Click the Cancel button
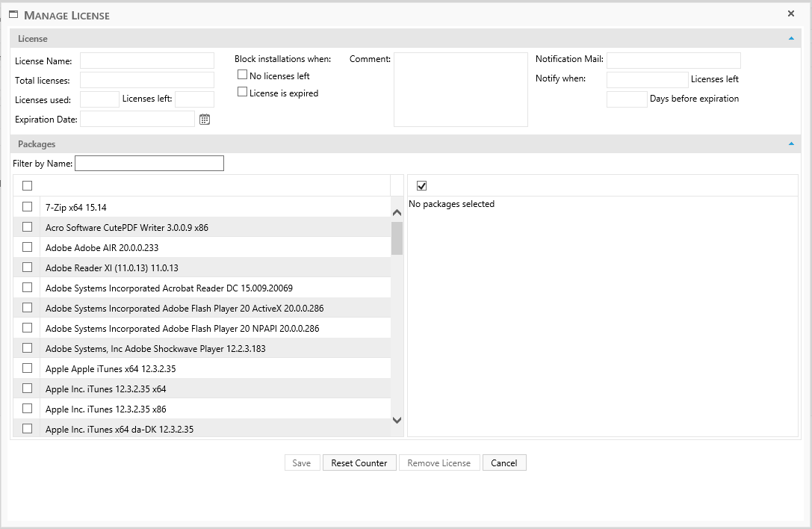Screen dimensions: 812x529 click(x=504, y=463)
